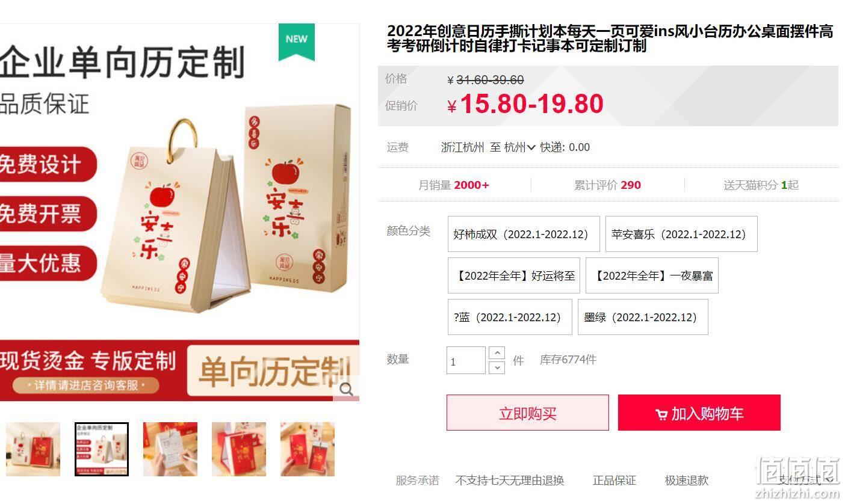Click the magnifier zoom icon on product image

(346, 389)
